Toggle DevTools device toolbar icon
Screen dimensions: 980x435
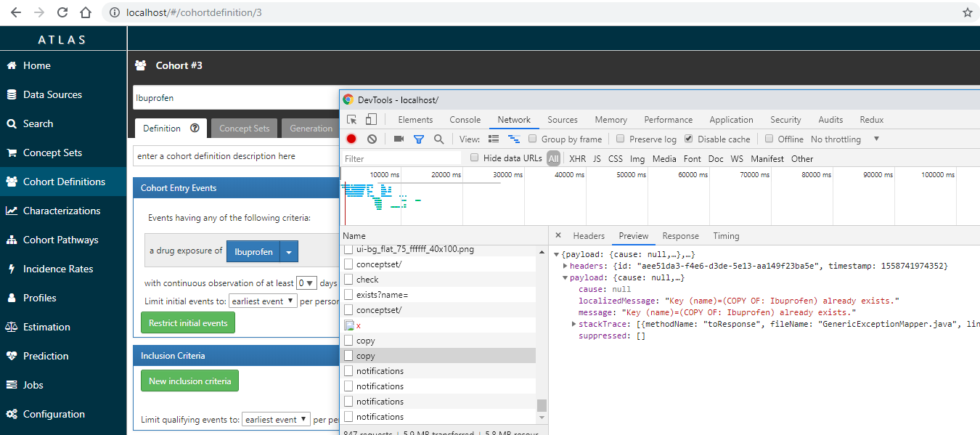(x=371, y=120)
